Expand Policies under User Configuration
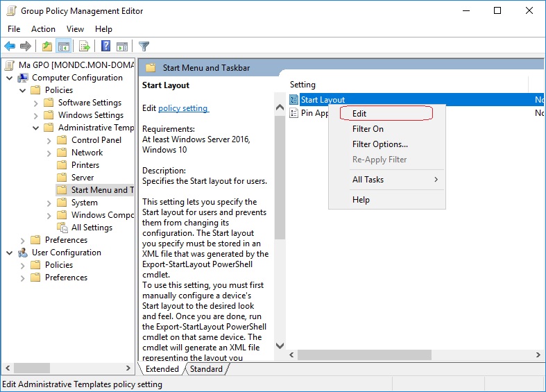This screenshot has width=546, height=392. point(23,266)
